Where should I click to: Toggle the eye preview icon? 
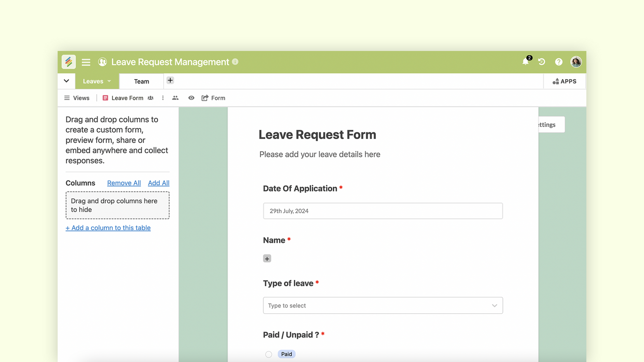click(x=191, y=98)
